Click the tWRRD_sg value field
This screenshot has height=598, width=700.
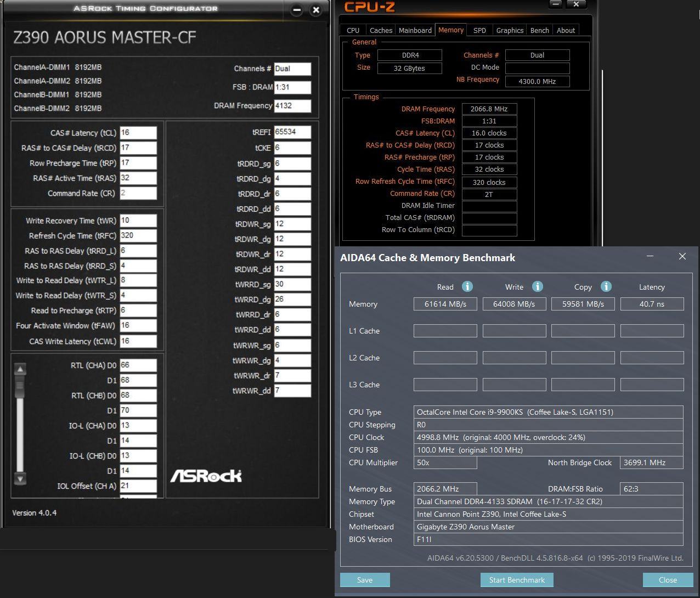[x=292, y=284]
